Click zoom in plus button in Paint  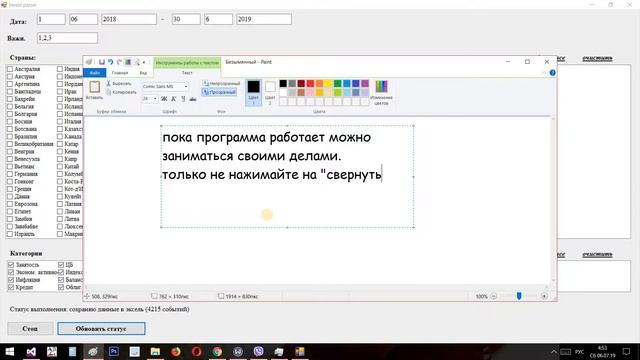pyautogui.click(x=544, y=296)
